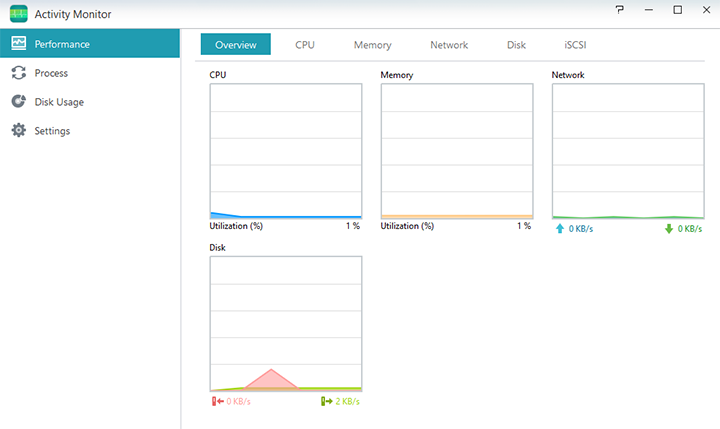This screenshot has width=720, height=429.
Task: Click the help question mark icon
Action: coord(621,10)
